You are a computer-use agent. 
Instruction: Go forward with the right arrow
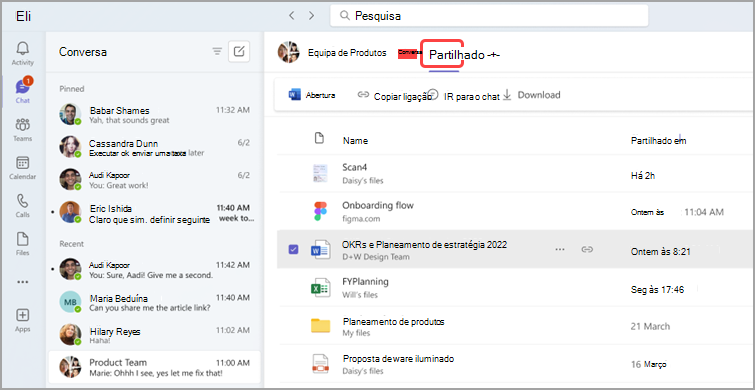(x=312, y=15)
